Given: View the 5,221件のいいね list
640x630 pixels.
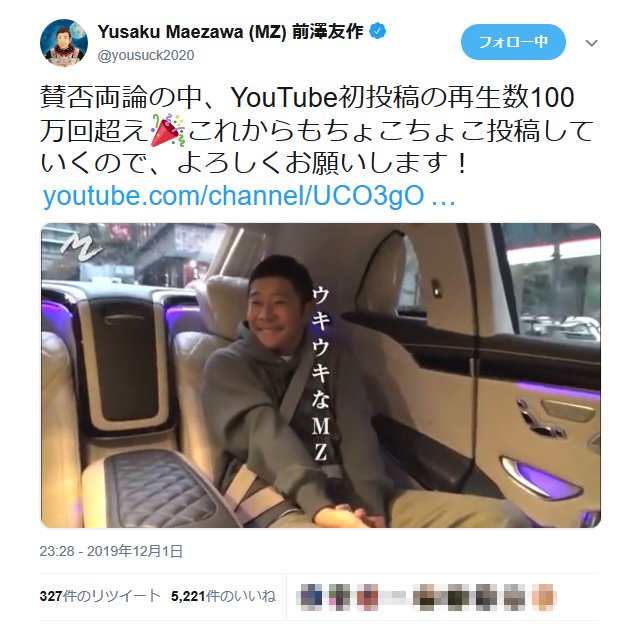Looking at the screenshot, I should (223, 596).
